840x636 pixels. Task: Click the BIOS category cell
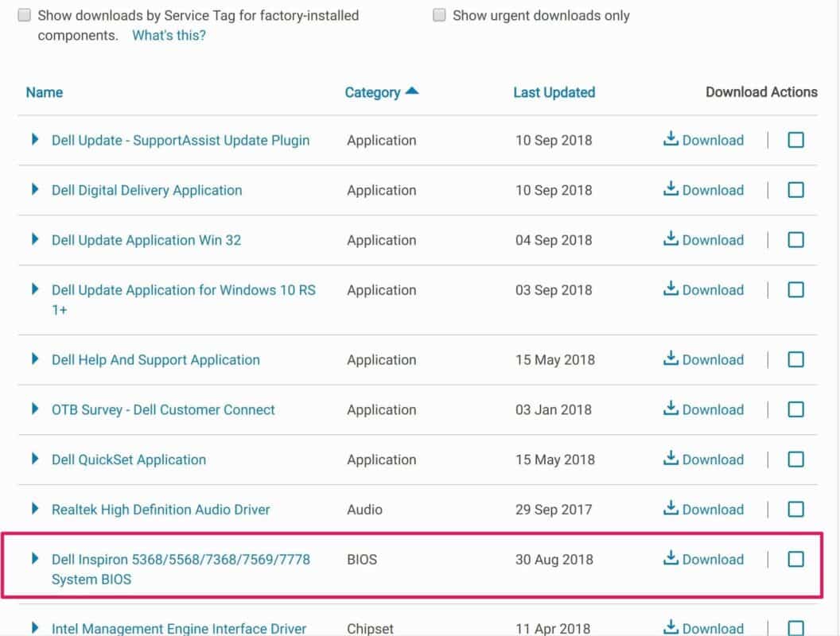tap(362, 560)
